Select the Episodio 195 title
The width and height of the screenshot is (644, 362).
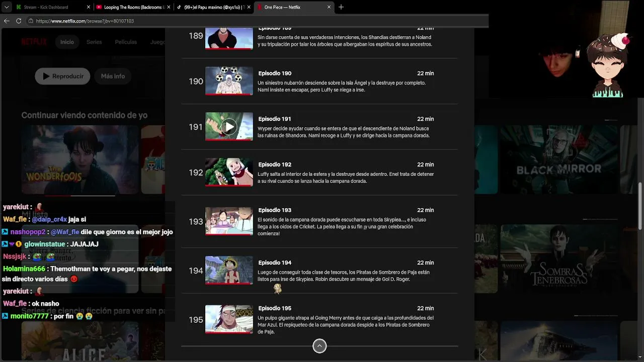pos(275,308)
